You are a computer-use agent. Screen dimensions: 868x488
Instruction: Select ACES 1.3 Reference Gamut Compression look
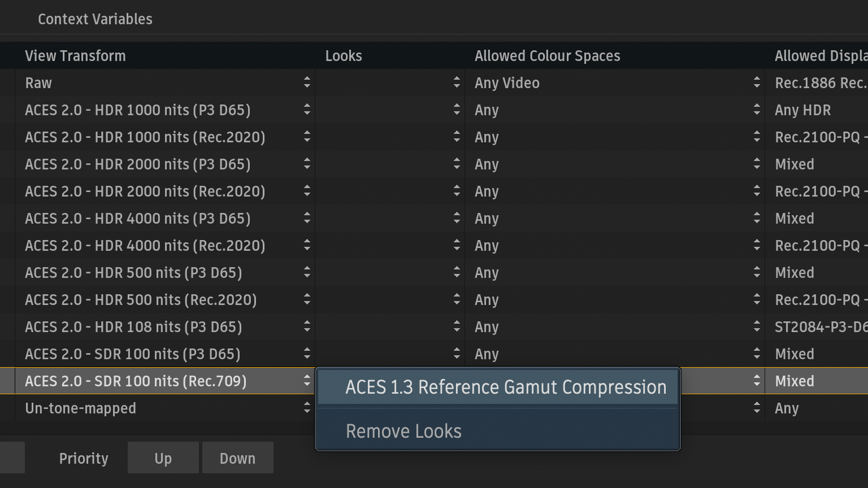(x=506, y=387)
